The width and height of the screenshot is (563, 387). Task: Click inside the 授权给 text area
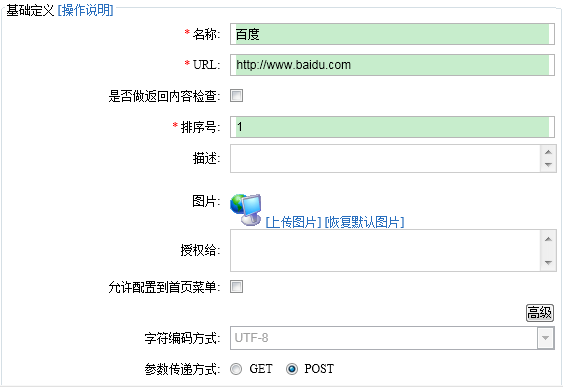pyautogui.click(x=385, y=251)
